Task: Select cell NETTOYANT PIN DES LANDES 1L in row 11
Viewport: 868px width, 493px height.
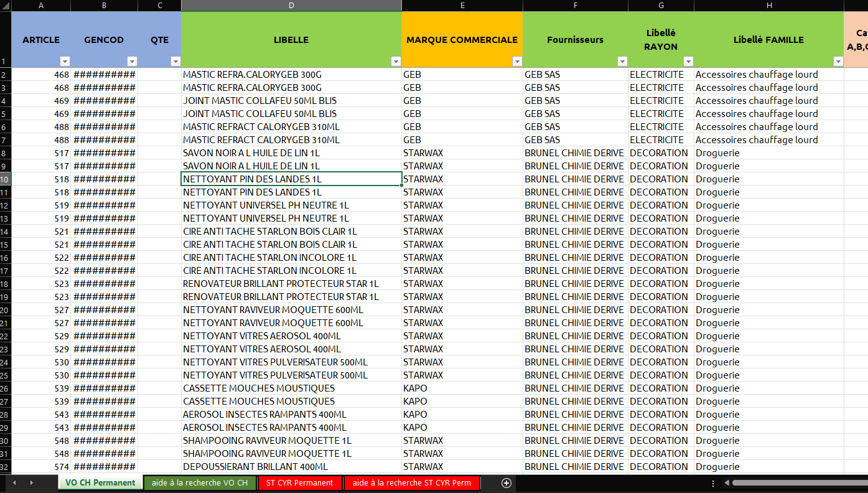Action: 291,192
